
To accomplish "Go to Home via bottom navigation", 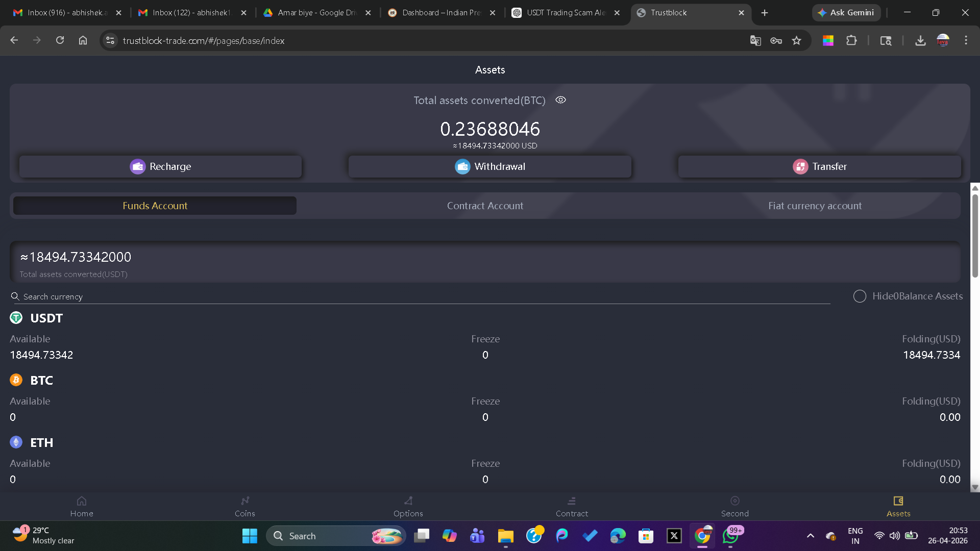I will pos(82,506).
